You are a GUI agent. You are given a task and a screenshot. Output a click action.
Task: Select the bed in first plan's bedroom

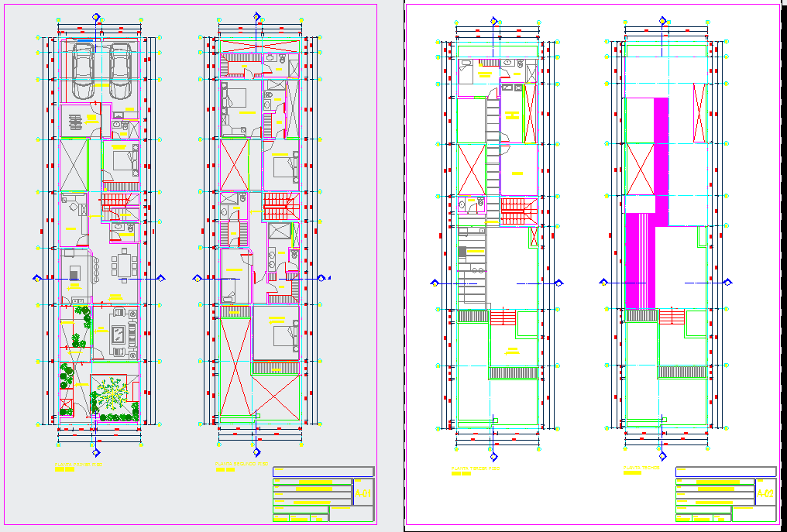coord(124,161)
